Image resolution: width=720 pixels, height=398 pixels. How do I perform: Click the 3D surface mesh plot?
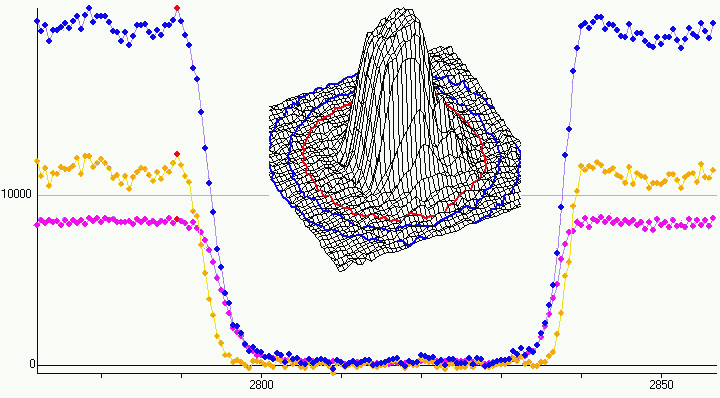[x=395, y=140]
